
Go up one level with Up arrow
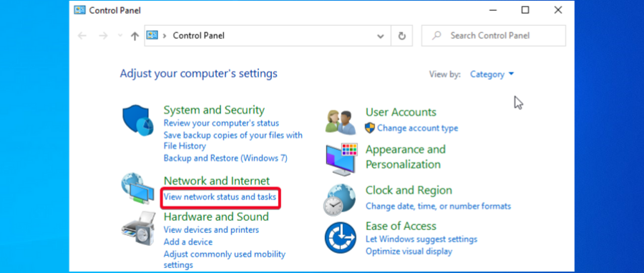(135, 36)
